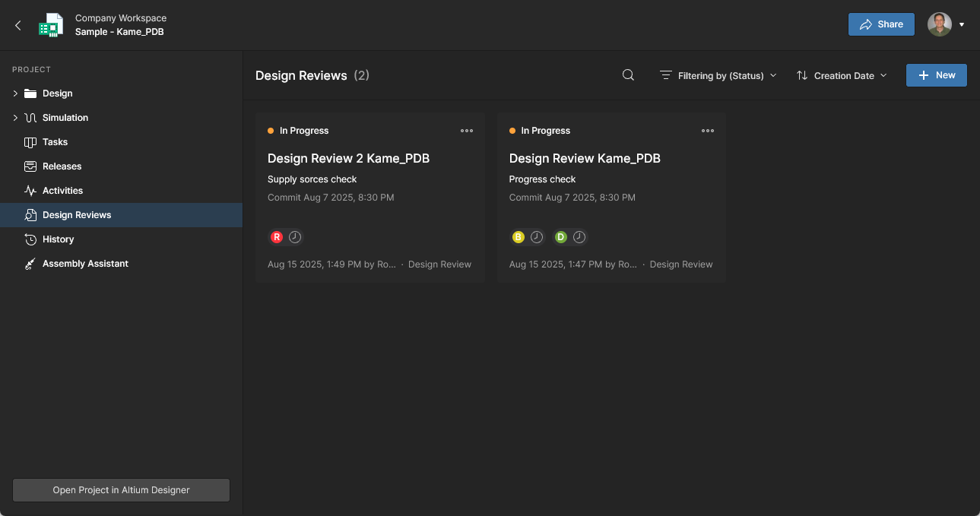Screen dimensions: 980x516
Task: Open more options on Design Review 2 card
Action: (x=467, y=131)
